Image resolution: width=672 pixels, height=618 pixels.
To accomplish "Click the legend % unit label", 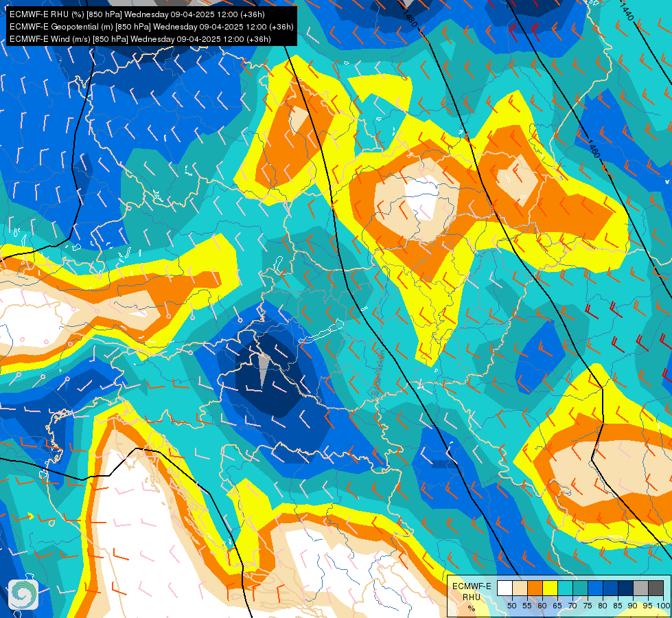I will pyautogui.click(x=472, y=608).
